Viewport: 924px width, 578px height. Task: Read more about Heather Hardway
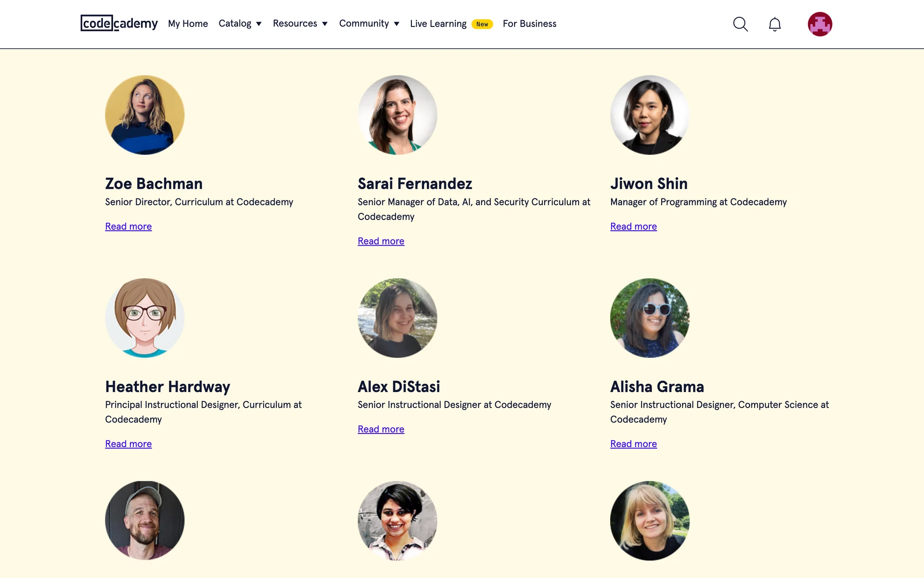pos(128,444)
